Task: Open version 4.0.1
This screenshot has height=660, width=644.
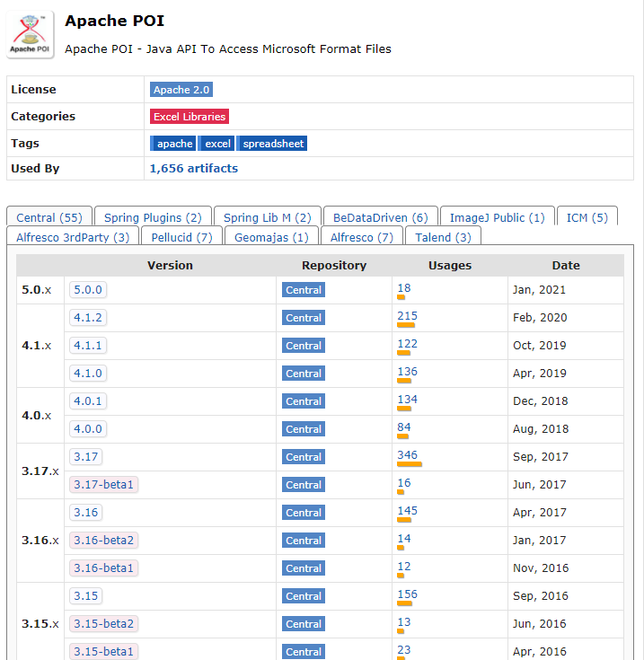Action: tap(87, 400)
